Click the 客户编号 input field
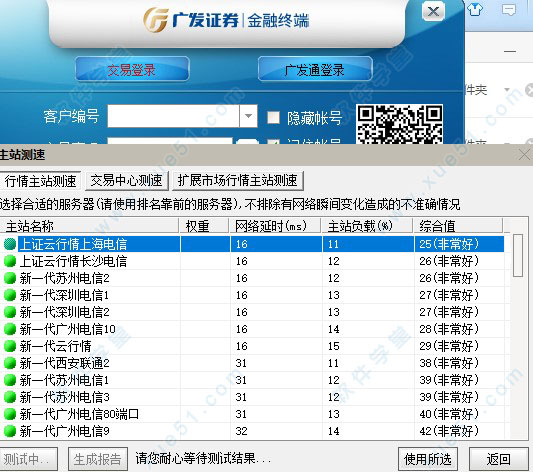The image size is (533, 472). (x=174, y=116)
